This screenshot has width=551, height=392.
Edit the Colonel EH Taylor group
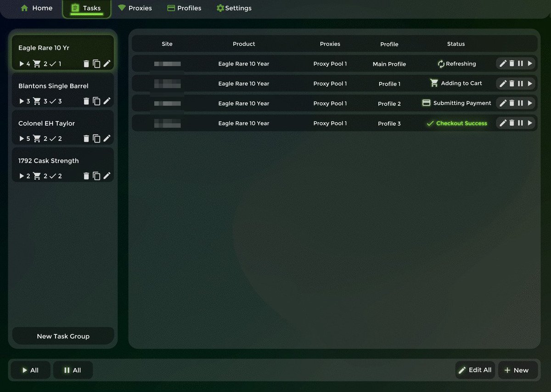pos(107,139)
